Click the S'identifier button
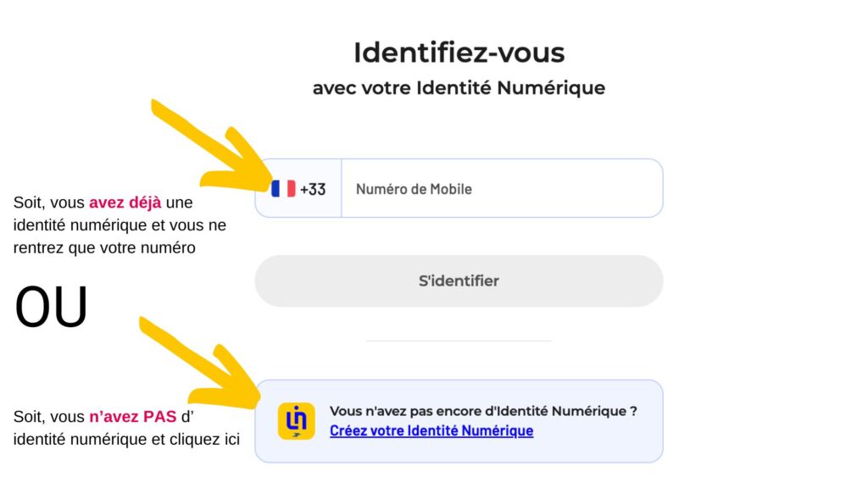Screen dimensions: 868x488 coord(459,281)
